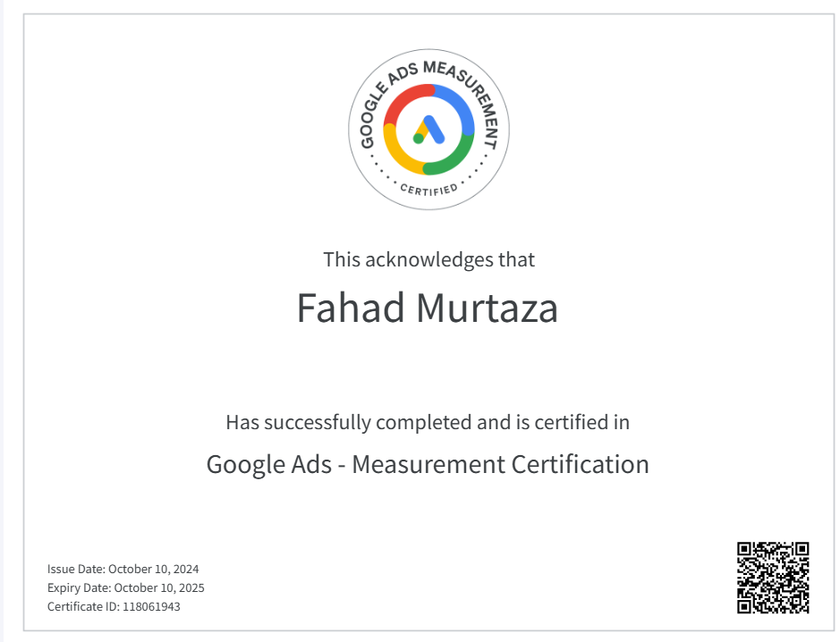Click the Certificate ID: 118061943 line
The height and width of the screenshot is (642, 840).
(114, 606)
